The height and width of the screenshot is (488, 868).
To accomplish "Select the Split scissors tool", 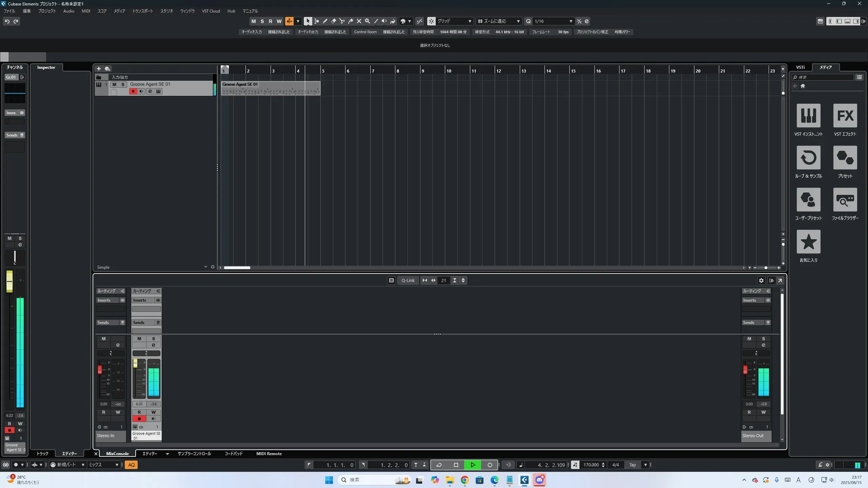I will click(x=342, y=21).
